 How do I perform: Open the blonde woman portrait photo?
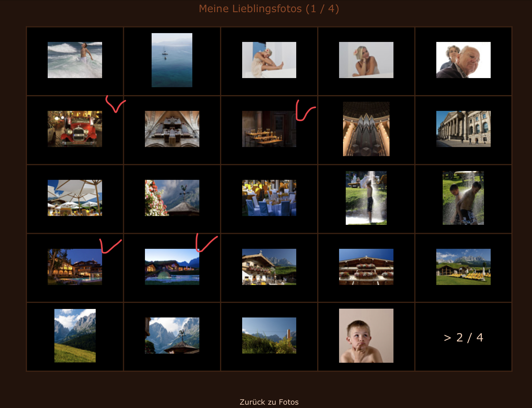click(x=366, y=60)
